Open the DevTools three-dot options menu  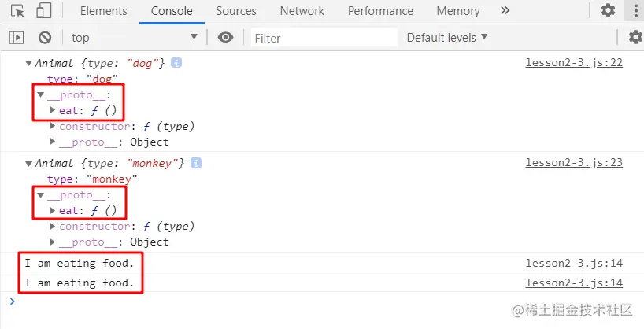635,11
